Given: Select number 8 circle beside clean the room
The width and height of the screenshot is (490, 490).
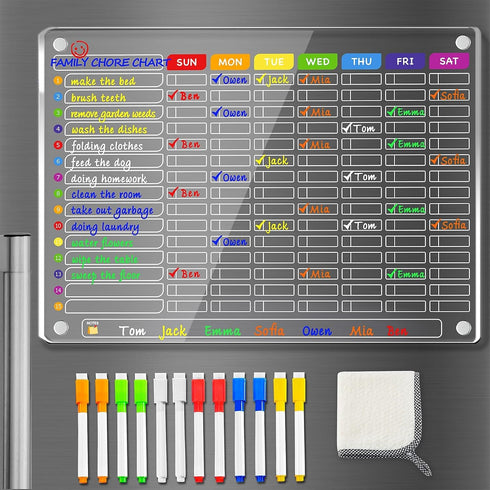Looking at the screenshot, I should pos(58,193).
